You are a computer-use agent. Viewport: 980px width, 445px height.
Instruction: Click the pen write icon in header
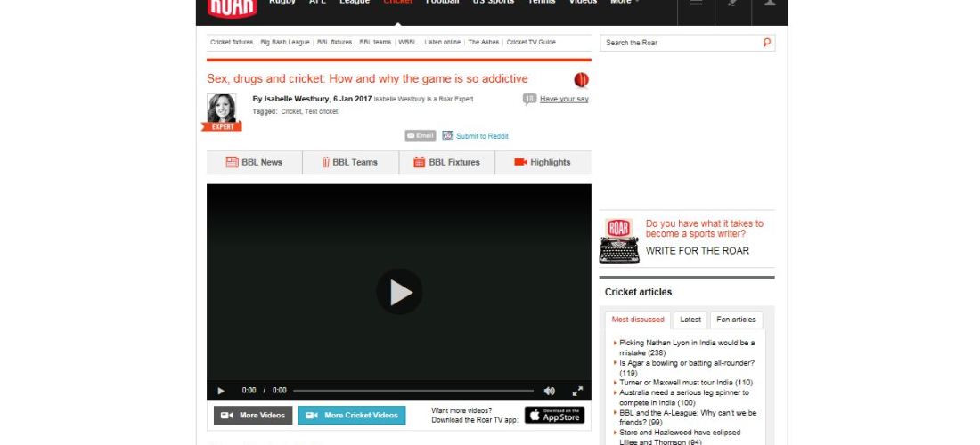click(x=732, y=4)
